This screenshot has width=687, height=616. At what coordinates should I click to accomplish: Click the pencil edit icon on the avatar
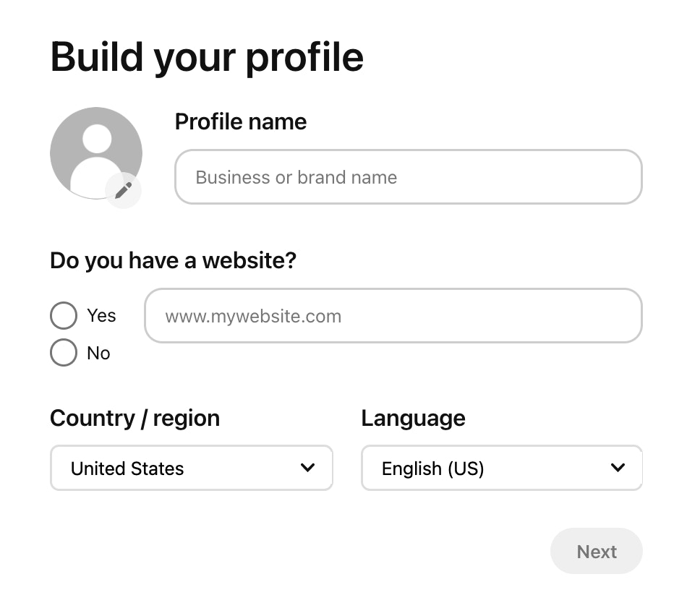tap(124, 190)
